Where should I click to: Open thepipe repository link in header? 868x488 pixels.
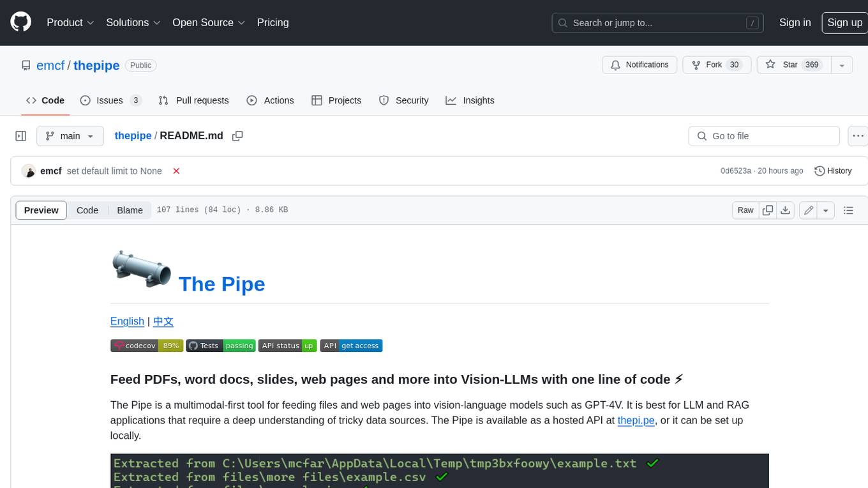click(96, 65)
